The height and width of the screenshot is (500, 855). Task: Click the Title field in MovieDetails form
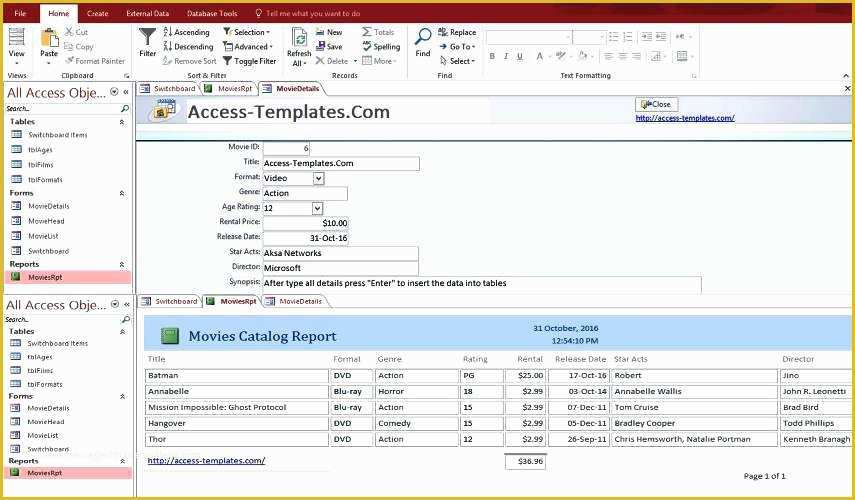tap(341, 163)
